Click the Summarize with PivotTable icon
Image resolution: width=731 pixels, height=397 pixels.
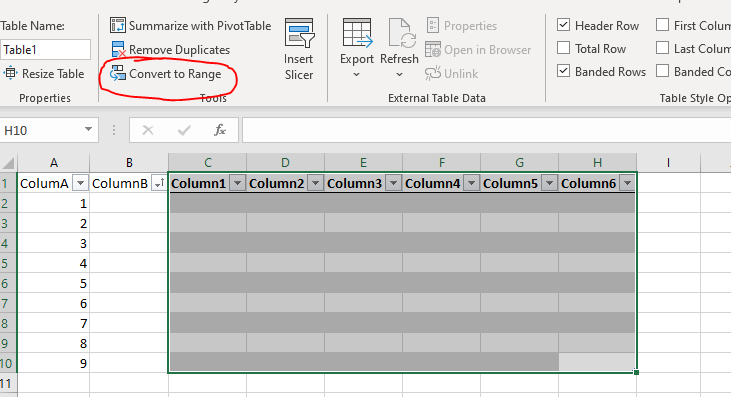coord(118,25)
